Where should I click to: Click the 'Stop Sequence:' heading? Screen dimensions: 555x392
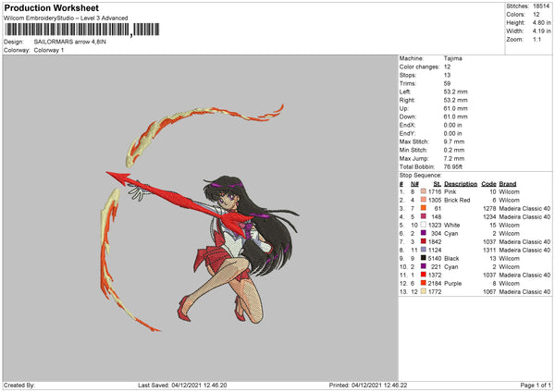point(421,175)
